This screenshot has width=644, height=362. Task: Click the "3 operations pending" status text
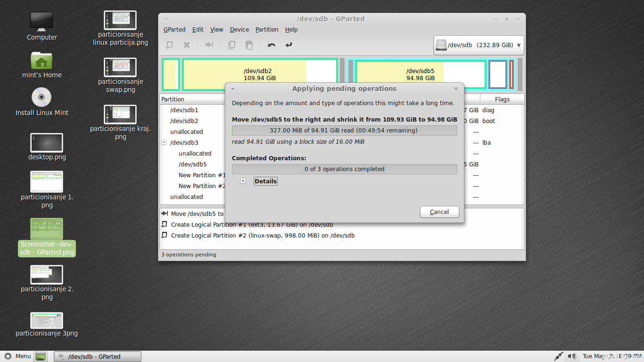[x=189, y=255]
